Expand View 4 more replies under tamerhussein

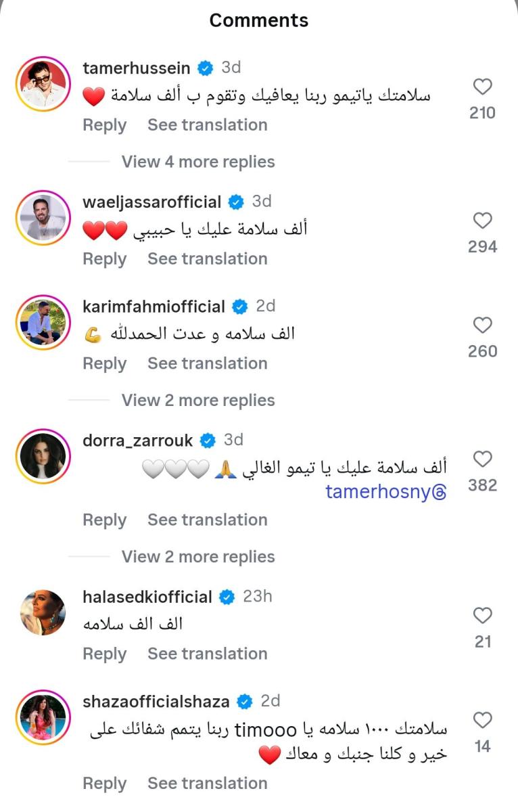(197, 162)
